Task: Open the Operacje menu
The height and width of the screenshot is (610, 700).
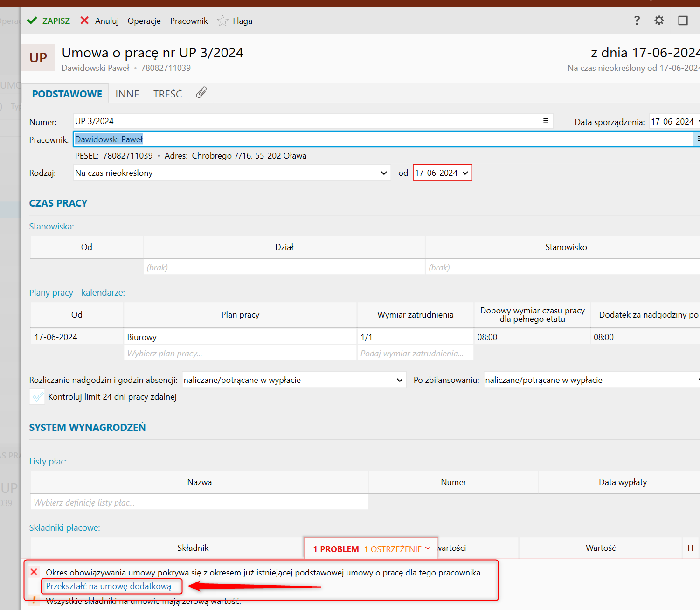Action: 144,21
